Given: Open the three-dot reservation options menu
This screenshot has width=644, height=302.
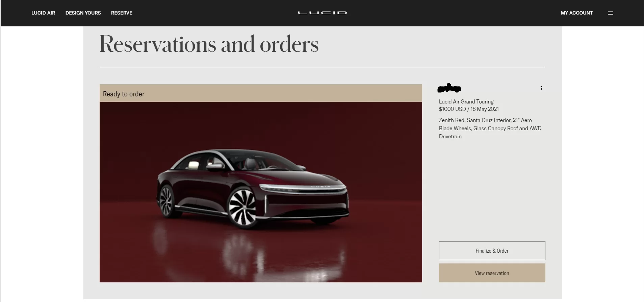Looking at the screenshot, I should click(541, 88).
